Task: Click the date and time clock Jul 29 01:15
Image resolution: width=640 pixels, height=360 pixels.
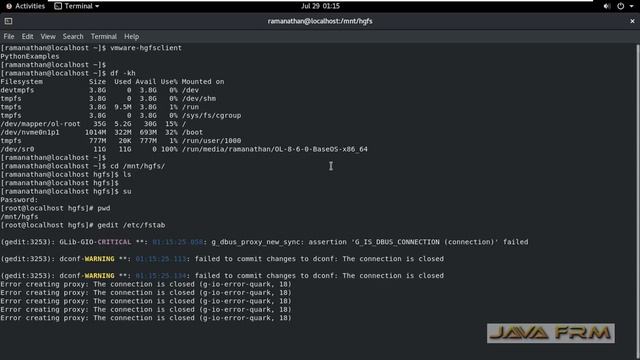Action: [320, 6]
